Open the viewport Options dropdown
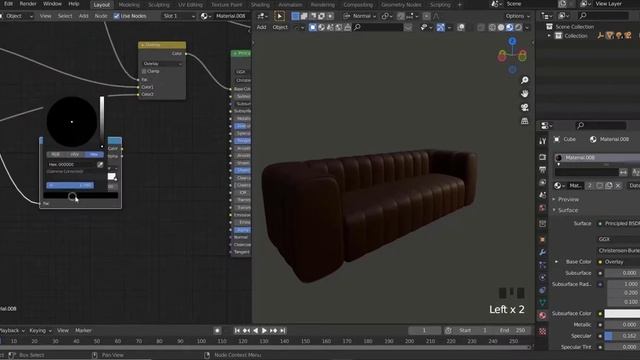This screenshot has height=360, width=640. pos(518,16)
